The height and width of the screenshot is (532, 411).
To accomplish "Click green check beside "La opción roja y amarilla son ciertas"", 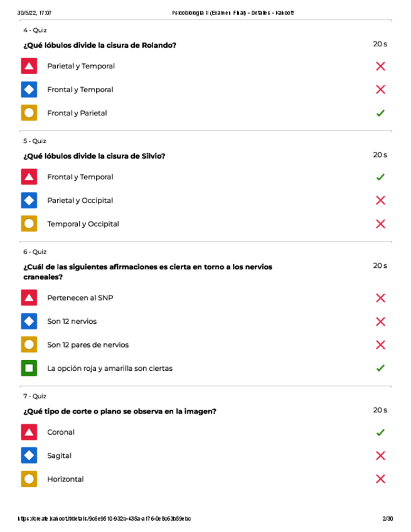I will pos(380,368).
